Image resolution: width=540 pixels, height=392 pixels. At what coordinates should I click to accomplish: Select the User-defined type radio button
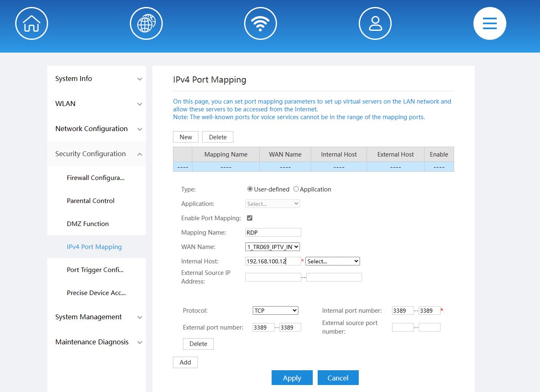pyautogui.click(x=250, y=189)
